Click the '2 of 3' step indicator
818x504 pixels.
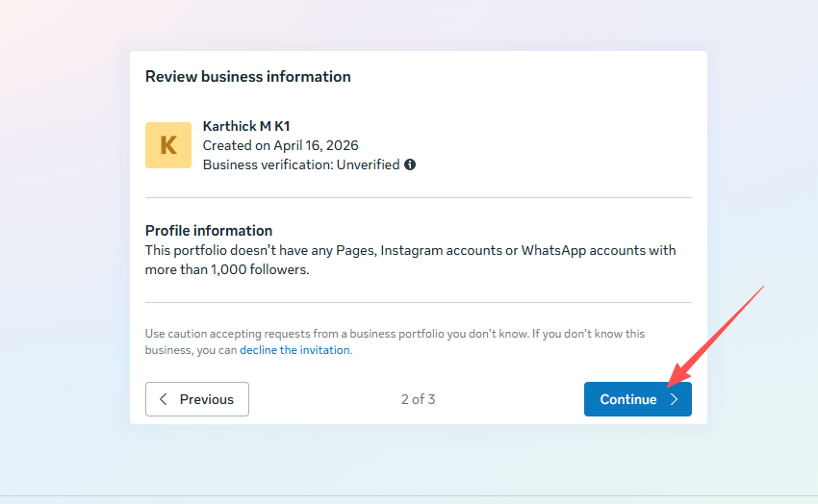coord(418,399)
